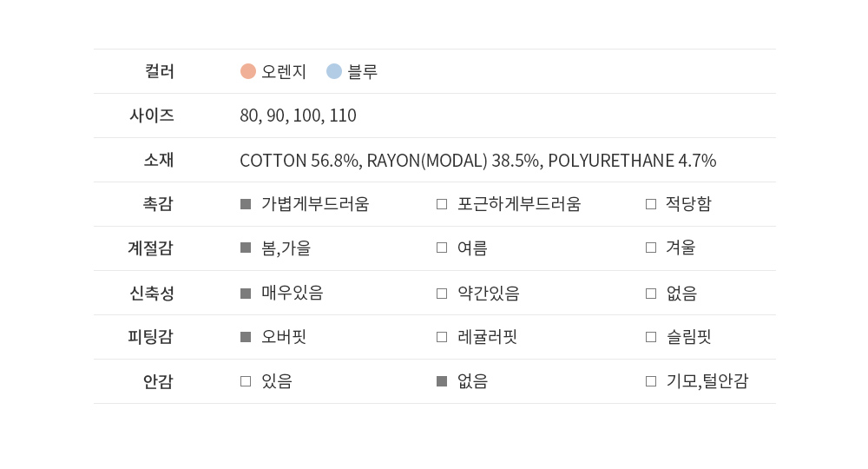The height and width of the screenshot is (469, 868).
Task: Check the 가볍게부드러움 texture box
Action: [246, 204]
